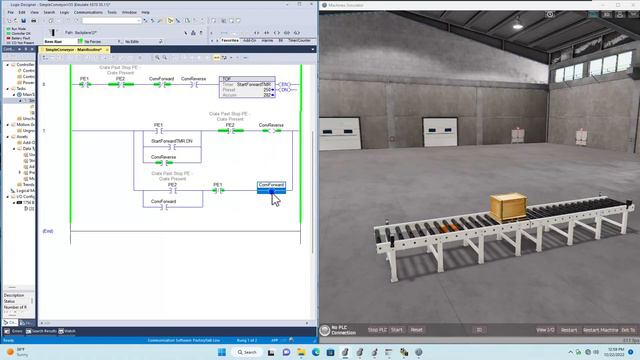Open the Search Results tab at the bottom
Viewport: 640px width, 360px height.
[41, 331]
